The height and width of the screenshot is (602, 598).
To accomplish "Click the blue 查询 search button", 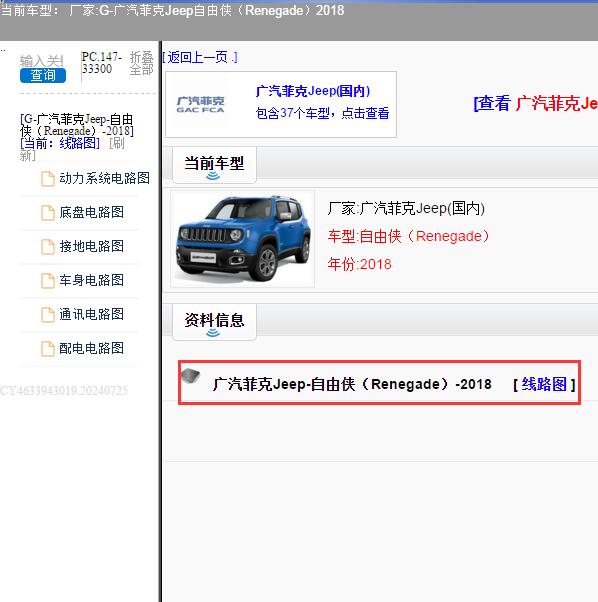I will tap(43, 75).
